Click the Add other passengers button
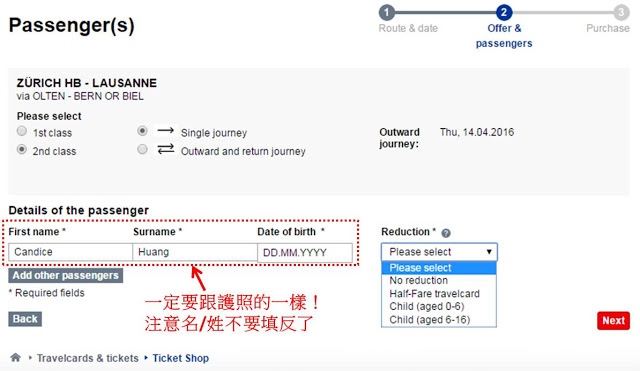 (65, 275)
